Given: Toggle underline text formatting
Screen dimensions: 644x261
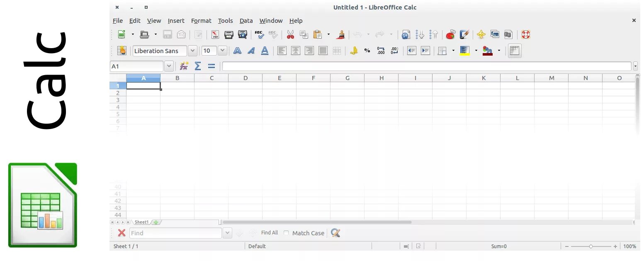Looking at the screenshot, I should [265, 51].
